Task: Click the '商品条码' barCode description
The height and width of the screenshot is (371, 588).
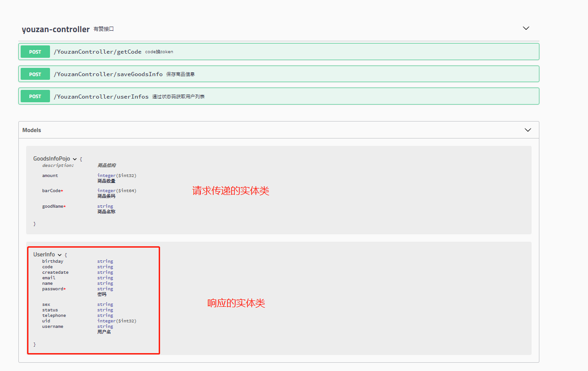Action: pos(106,196)
